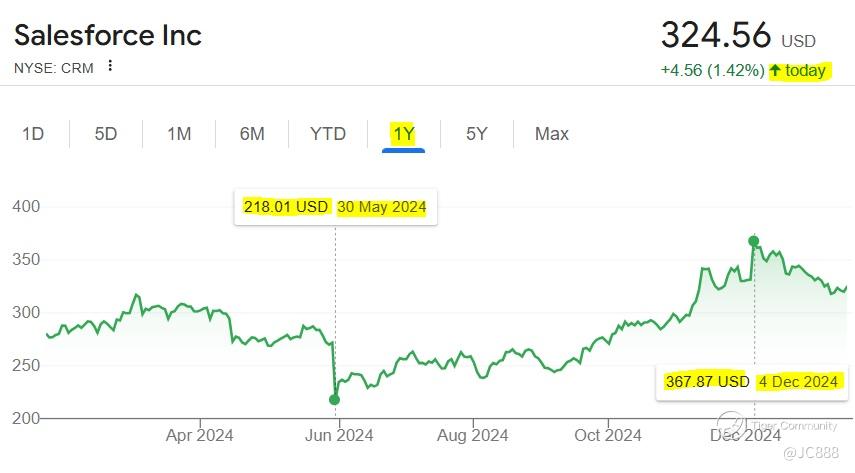Open the three-dot menu beside NYSE: CRM
Image resolution: width=855 pixels, height=473 pixels.
[x=110, y=67]
